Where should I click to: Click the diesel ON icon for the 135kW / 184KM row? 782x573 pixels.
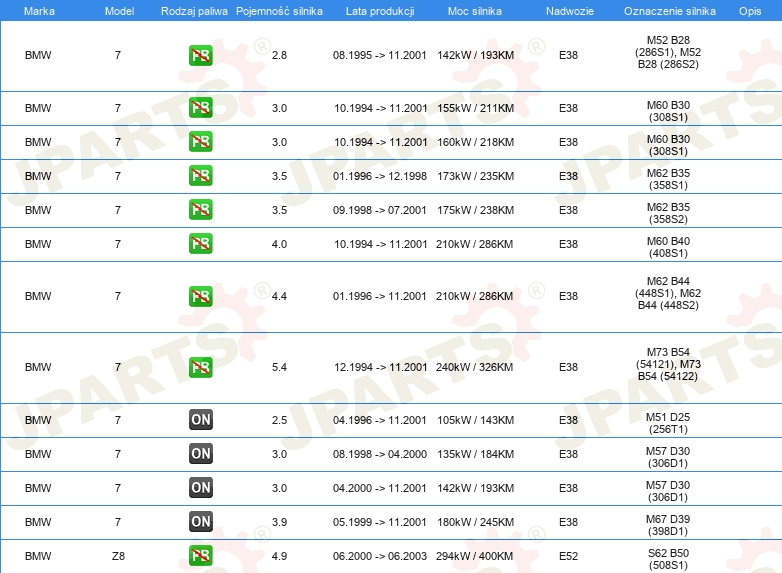200,454
